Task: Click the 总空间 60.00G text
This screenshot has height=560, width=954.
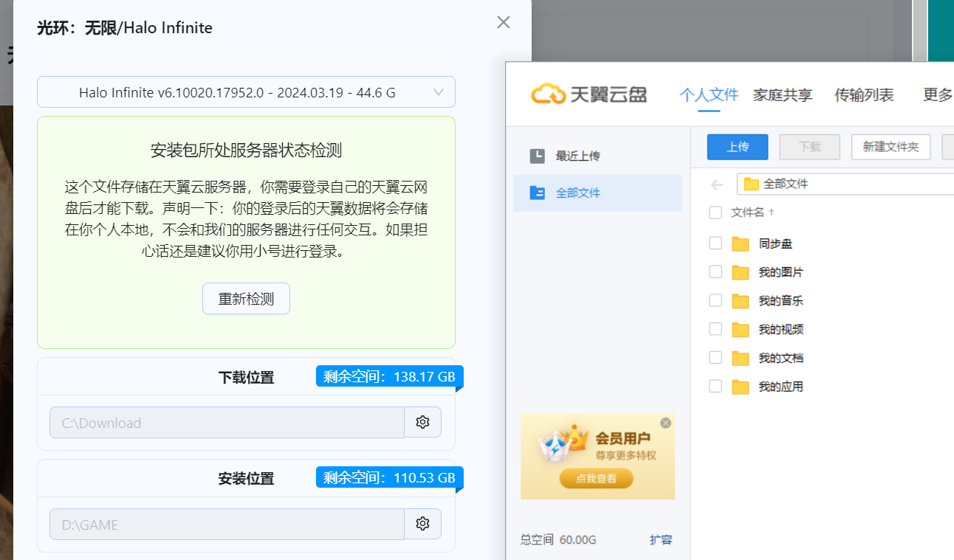Action: [558, 540]
